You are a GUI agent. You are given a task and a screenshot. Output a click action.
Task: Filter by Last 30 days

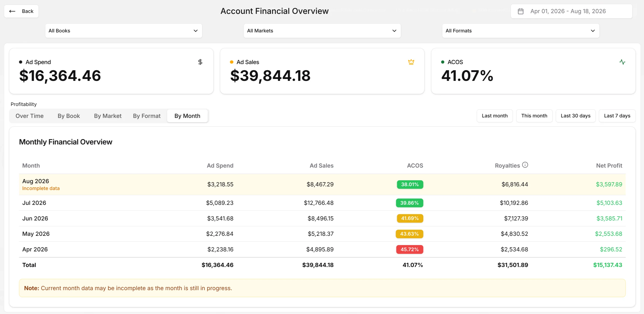[x=575, y=116]
